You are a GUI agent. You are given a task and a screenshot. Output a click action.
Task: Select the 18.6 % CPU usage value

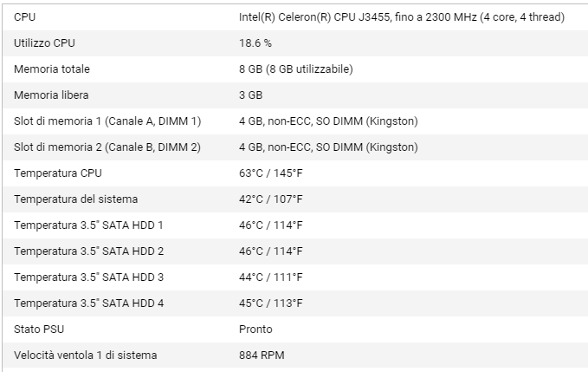255,42
